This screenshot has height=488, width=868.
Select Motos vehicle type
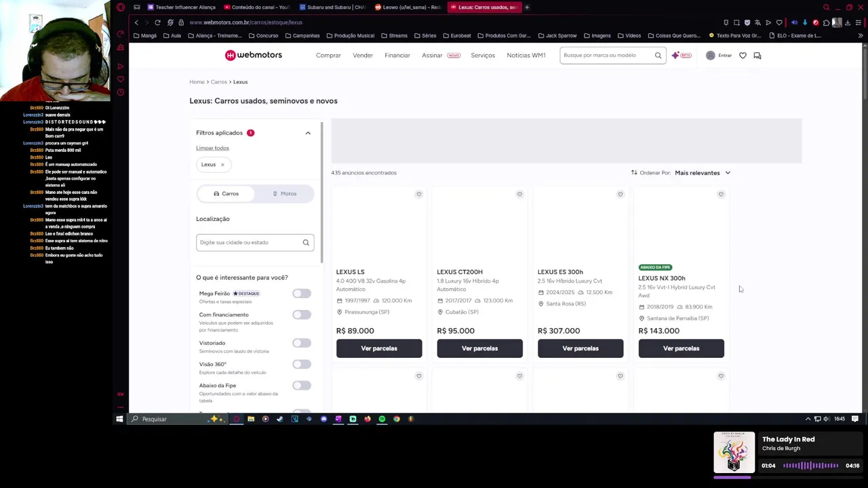click(285, 194)
